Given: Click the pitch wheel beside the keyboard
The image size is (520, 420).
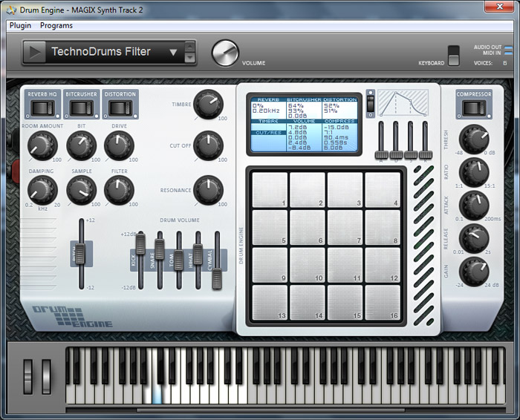Looking at the screenshot, I should pyautogui.click(x=29, y=376).
